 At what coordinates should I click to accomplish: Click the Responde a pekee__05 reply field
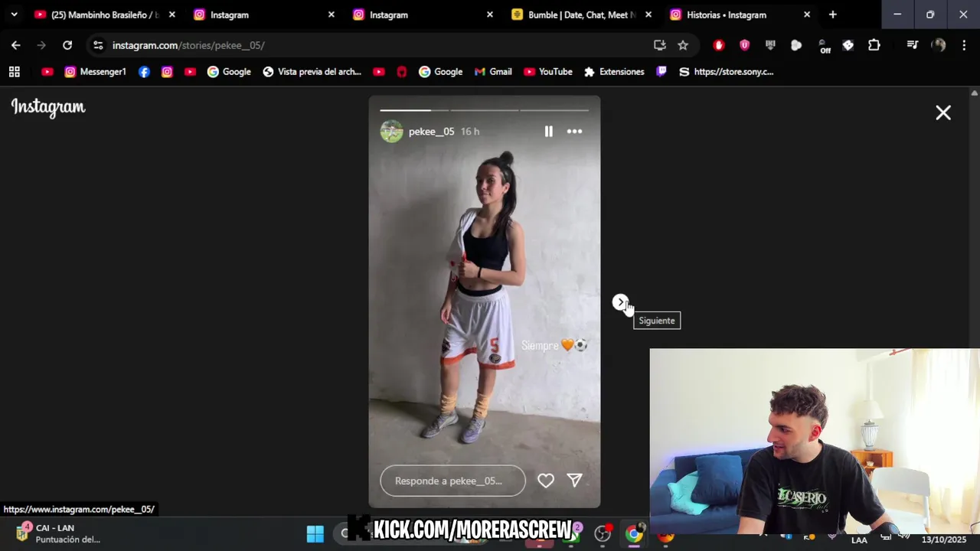(x=452, y=481)
